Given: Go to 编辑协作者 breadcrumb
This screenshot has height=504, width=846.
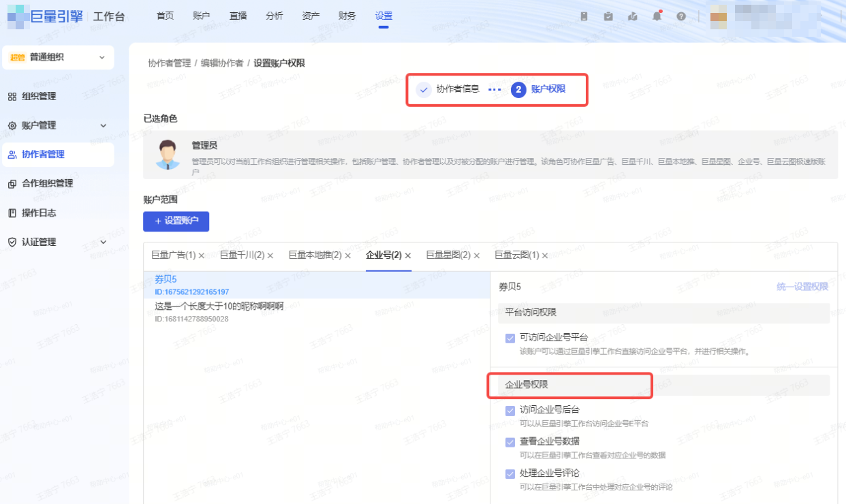Looking at the screenshot, I should coord(222,63).
